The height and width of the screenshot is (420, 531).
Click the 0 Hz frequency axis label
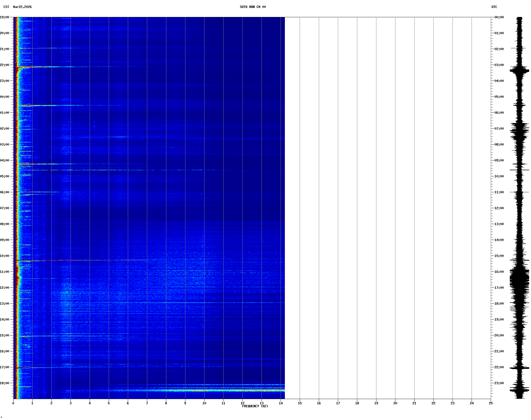(x=13, y=403)
